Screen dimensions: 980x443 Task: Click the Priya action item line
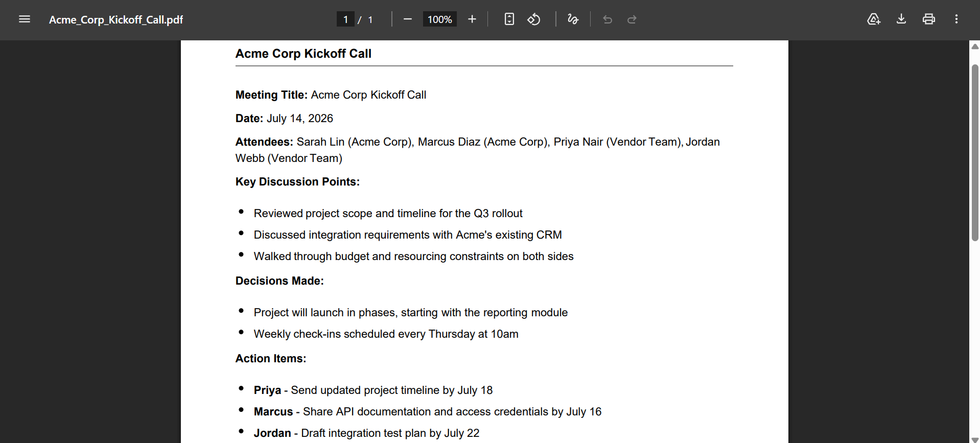373,390
